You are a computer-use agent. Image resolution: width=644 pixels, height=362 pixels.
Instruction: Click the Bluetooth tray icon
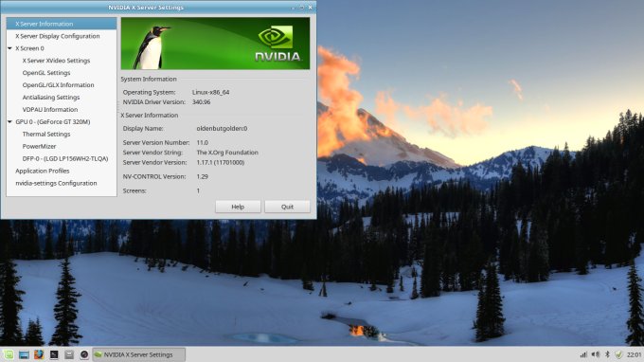pos(607,354)
